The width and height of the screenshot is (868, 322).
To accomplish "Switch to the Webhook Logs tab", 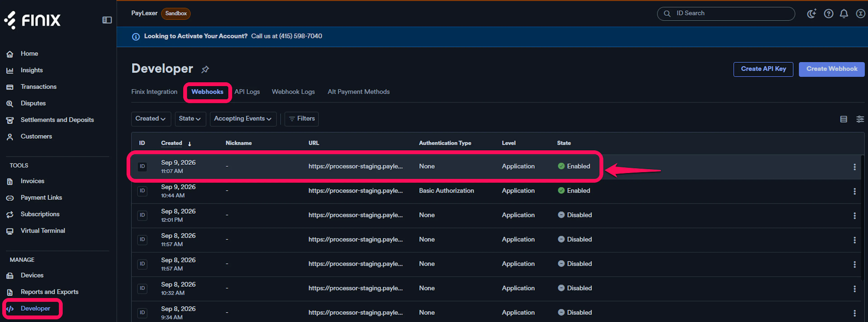I will coord(293,92).
